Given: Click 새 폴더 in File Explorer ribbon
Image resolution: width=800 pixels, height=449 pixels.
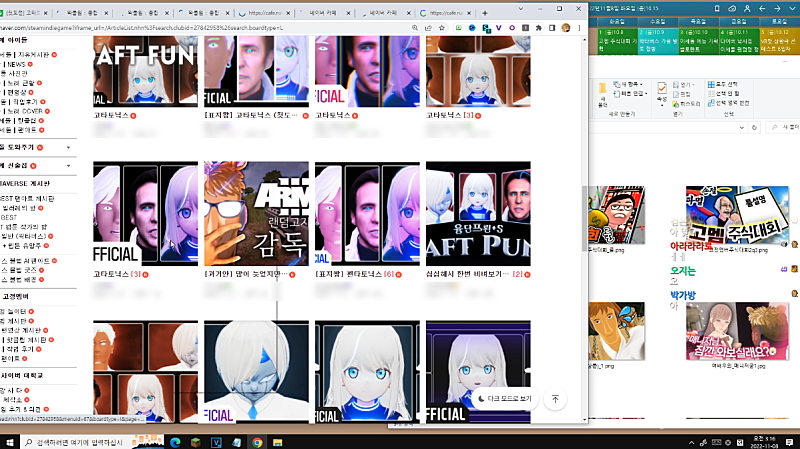Looking at the screenshot, I should tap(603, 95).
